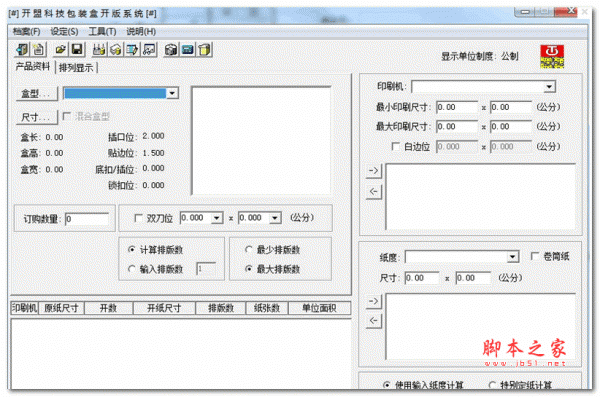Click the <- arrow beside the paper list
Screen dimensions: 600x397
click(x=373, y=321)
